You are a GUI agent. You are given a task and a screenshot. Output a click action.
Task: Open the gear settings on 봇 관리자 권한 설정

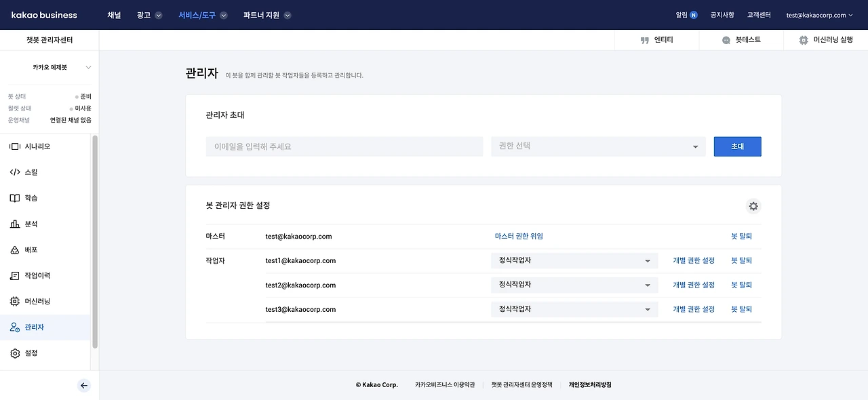click(753, 206)
